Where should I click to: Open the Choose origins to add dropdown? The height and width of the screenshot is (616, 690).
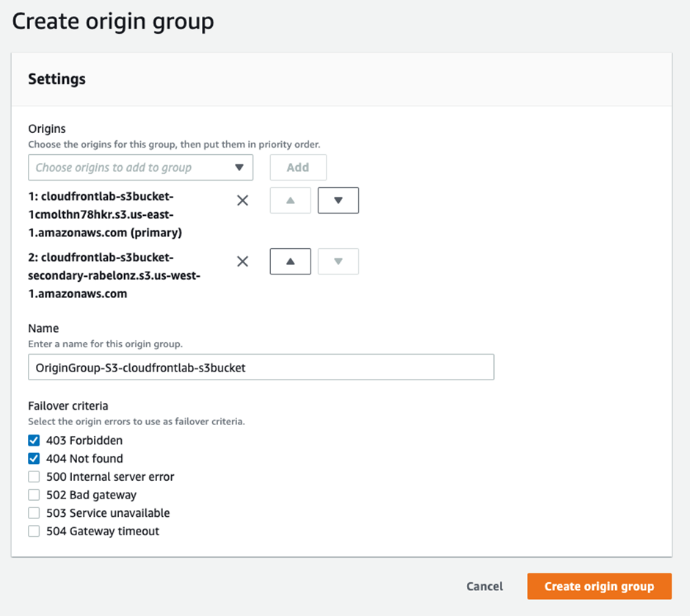click(140, 167)
